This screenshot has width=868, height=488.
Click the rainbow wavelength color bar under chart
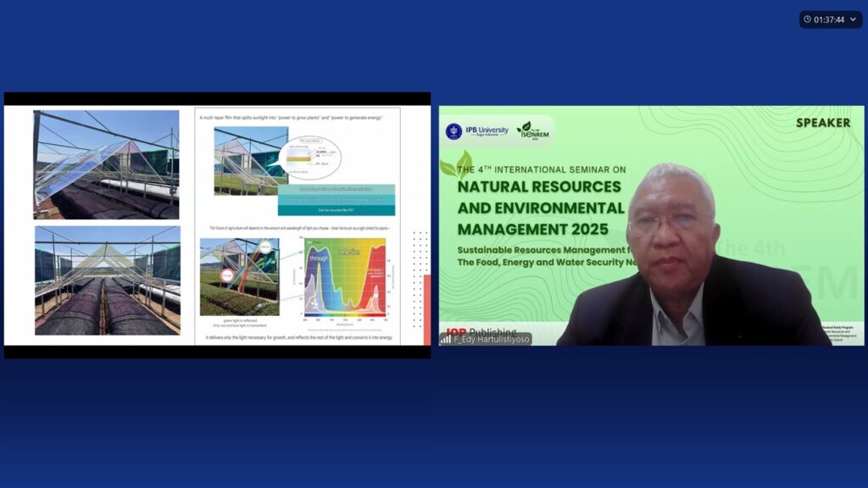343,314
